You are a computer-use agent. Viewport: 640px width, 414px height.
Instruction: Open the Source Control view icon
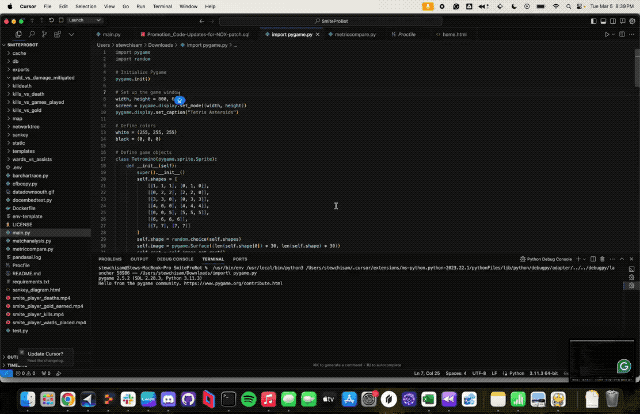(x=44, y=34)
